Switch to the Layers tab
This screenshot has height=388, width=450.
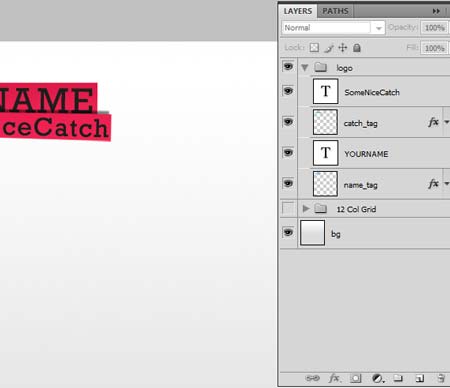click(298, 11)
